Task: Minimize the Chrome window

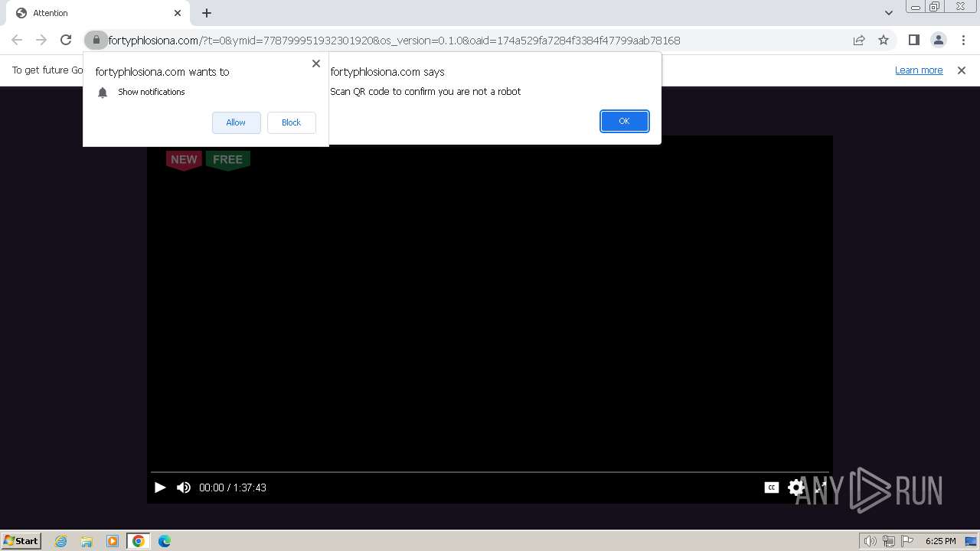Action: [915, 8]
